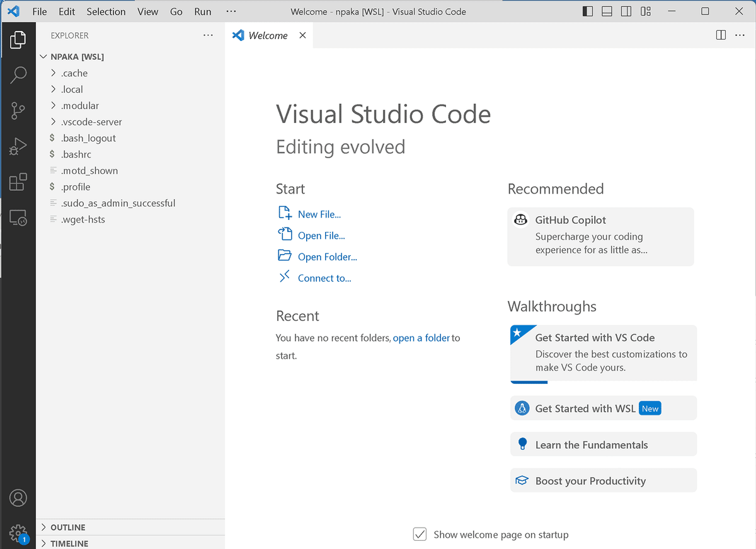
Task: Open the Source Control view
Action: (x=18, y=111)
